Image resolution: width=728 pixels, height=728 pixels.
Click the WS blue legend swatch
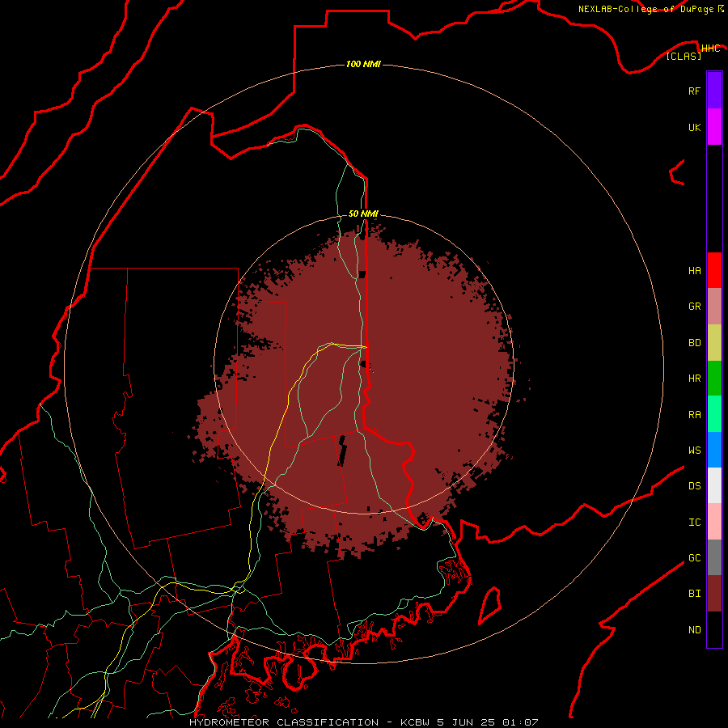pos(714,450)
